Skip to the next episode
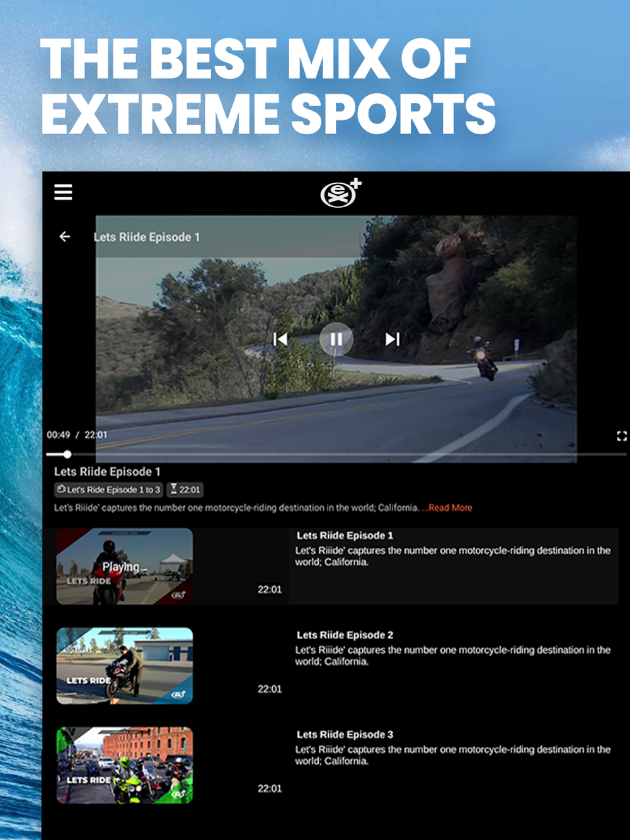This screenshot has height=840, width=630. pyautogui.click(x=392, y=339)
